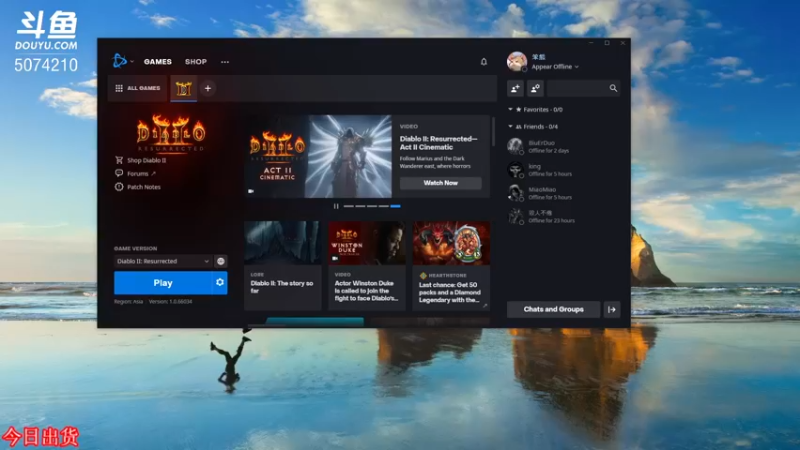Open the Game Version dropdown
This screenshot has width=800, height=450.
click(162, 261)
